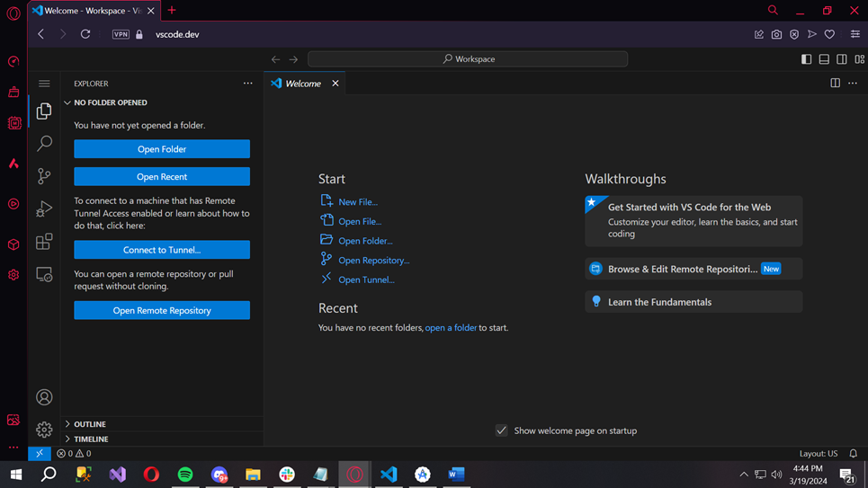Open the Extensions view

[x=44, y=241]
